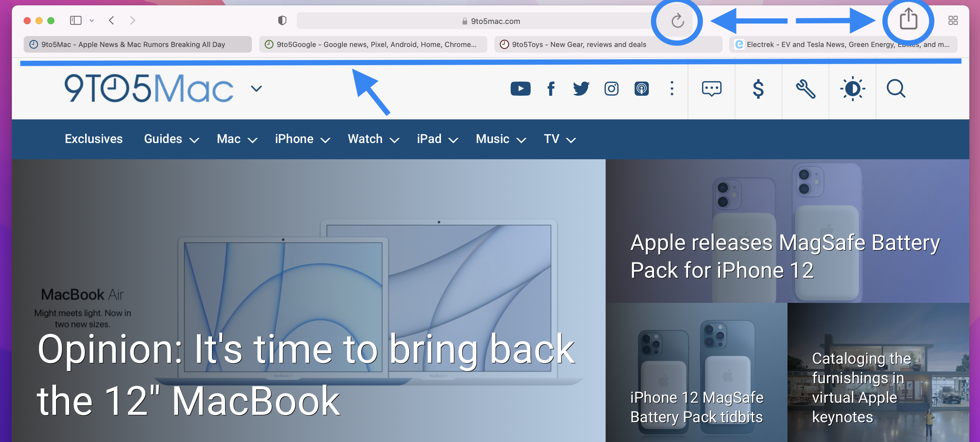The height and width of the screenshot is (442, 980).
Task: Toggle the Safari sidebar panel
Action: coord(76,21)
